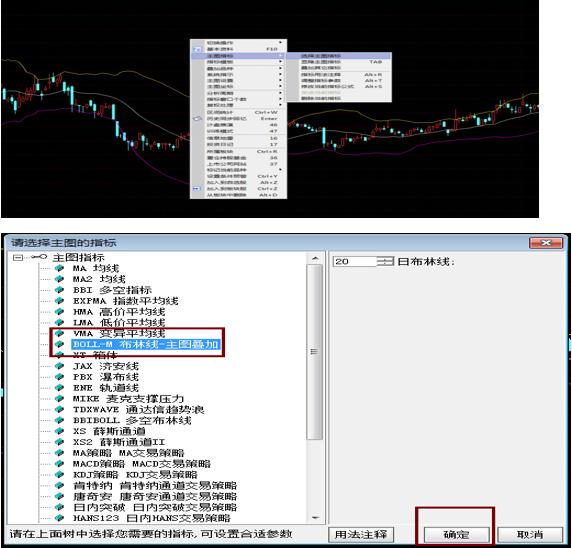572x548 pixels.
Task: Click 确定 to confirm the indicator
Action: pos(456,535)
